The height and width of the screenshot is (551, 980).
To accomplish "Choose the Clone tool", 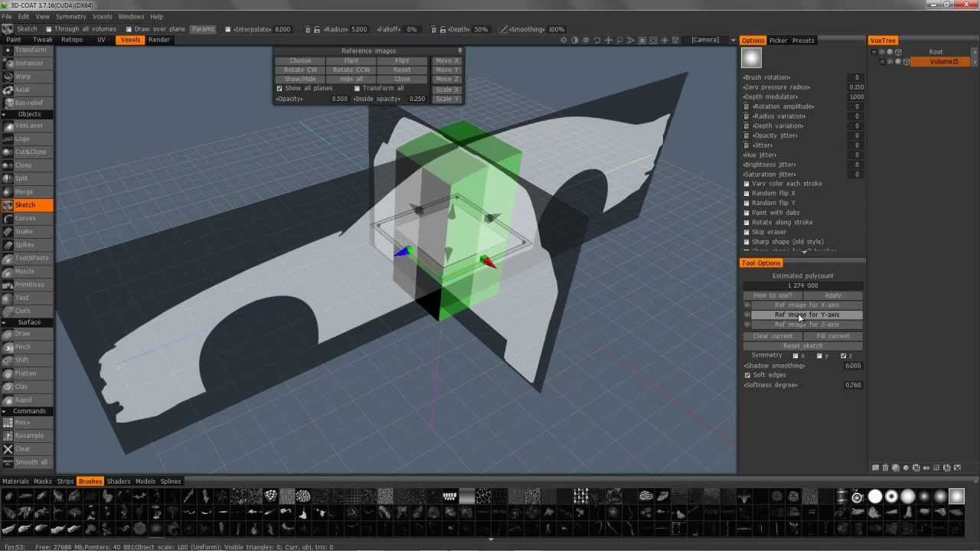I will tap(27, 165).
